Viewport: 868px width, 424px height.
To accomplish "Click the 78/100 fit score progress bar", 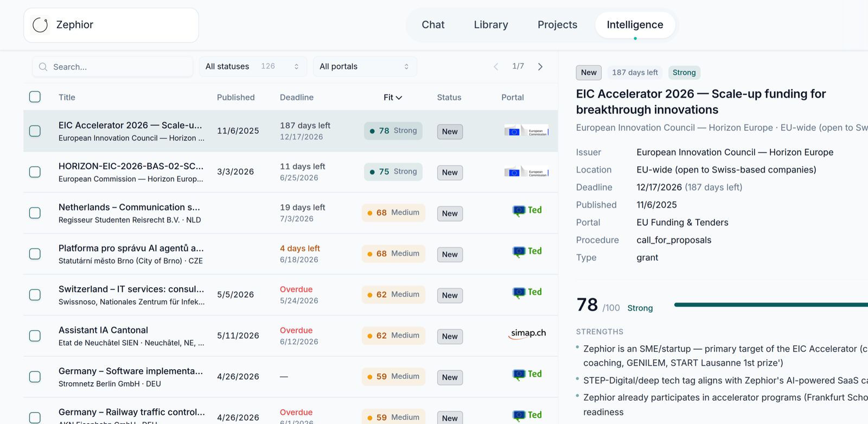I will click(771, 305).
